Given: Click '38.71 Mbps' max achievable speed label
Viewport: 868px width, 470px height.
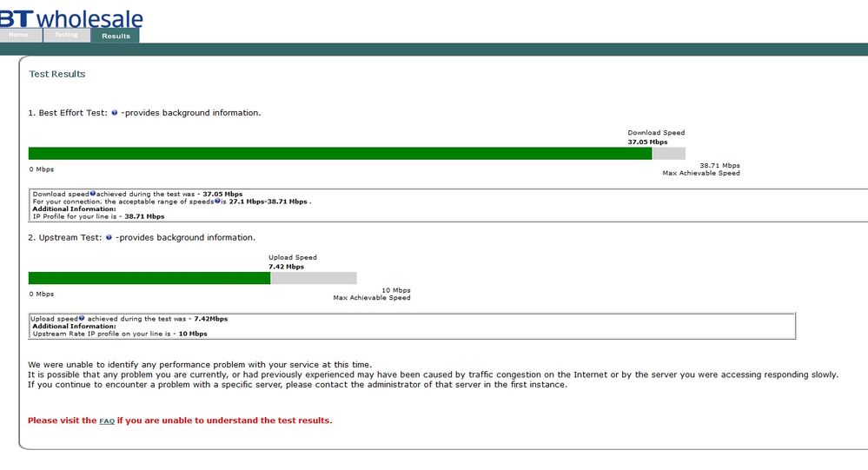Looking at the screenshot, I should click(719, 166).
